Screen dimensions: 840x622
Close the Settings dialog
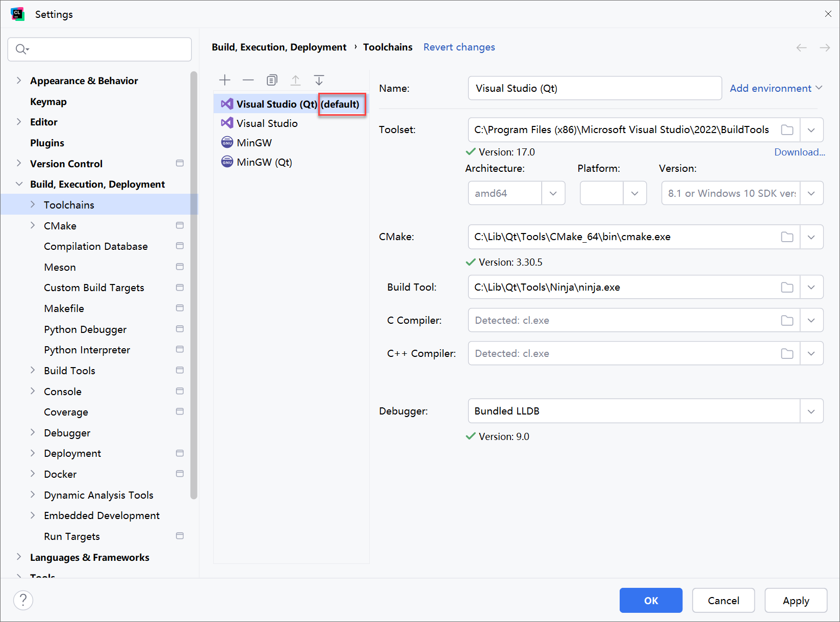click(x=828, y=14)
